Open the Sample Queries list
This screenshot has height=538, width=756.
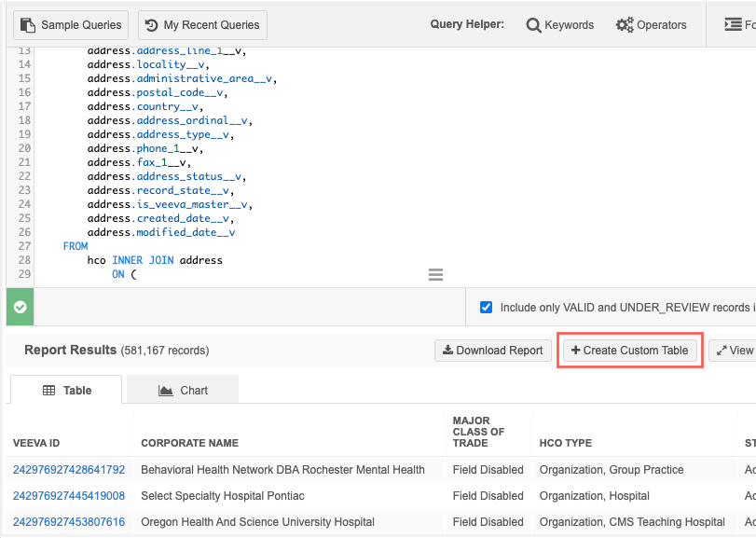pyautogui.click(x=71, y=25)
